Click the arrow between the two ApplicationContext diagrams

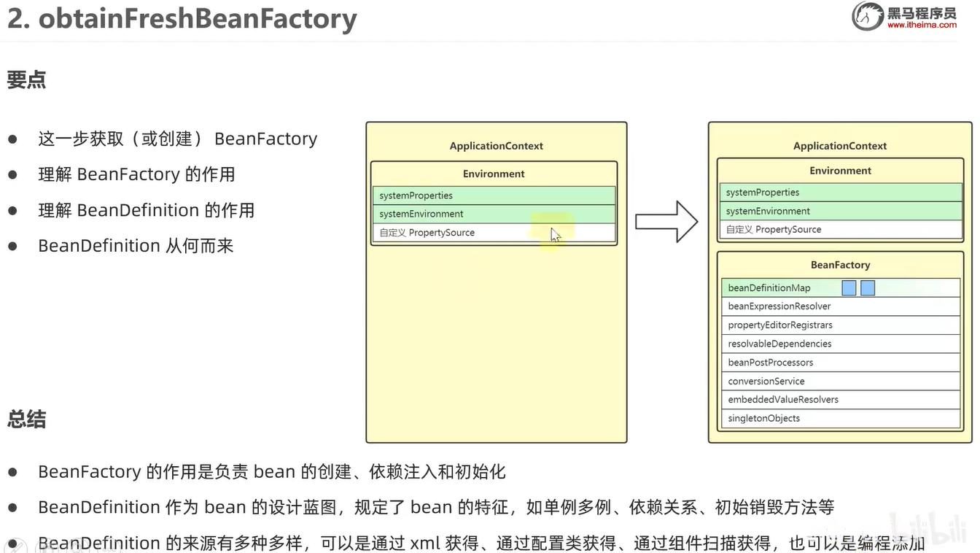666,222
